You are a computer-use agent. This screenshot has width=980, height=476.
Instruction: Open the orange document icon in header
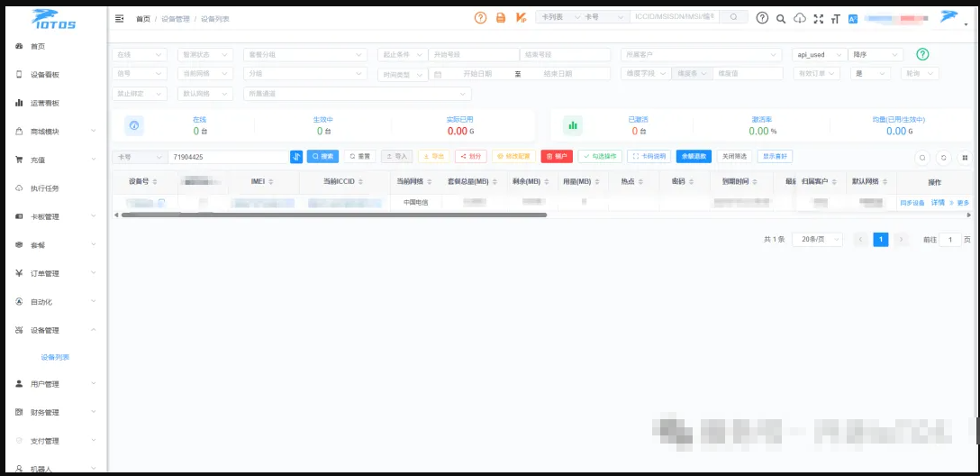[x=501, y=17]
